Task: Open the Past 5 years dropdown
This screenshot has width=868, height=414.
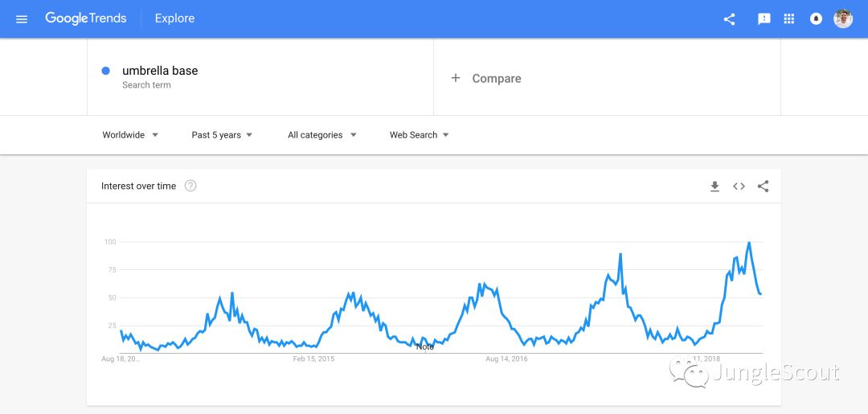Action: pos(222,135)
